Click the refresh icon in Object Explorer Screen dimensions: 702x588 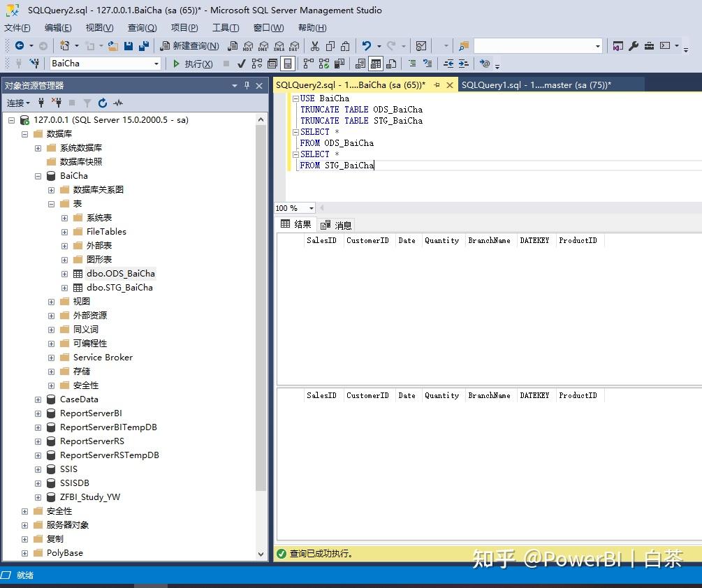[103, 103]
